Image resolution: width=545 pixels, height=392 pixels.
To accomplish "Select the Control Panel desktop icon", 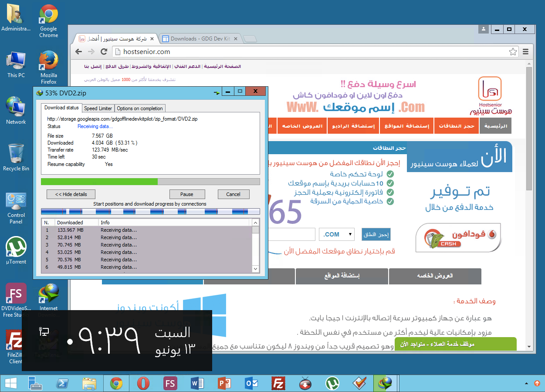I will [16, 208].
